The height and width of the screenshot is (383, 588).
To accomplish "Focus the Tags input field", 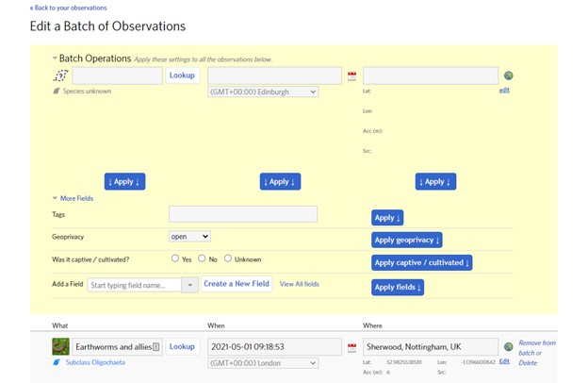I will pos(243,214).
